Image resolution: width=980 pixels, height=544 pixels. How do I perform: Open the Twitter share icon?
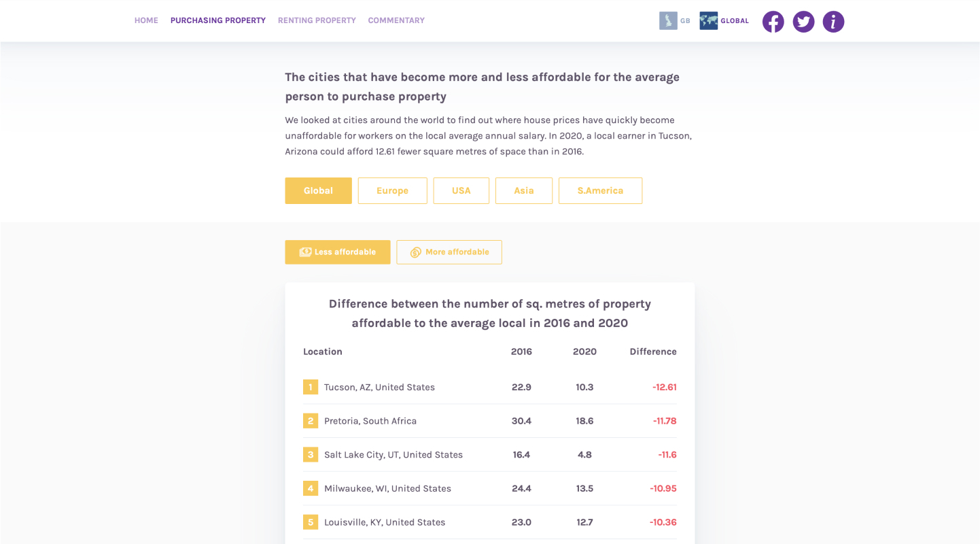803,22
